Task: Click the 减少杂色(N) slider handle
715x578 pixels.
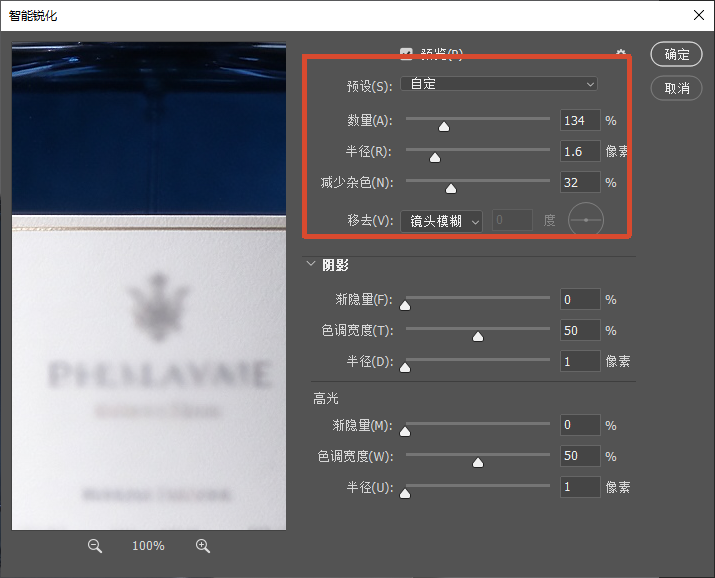Action: [x=451, y=188]
